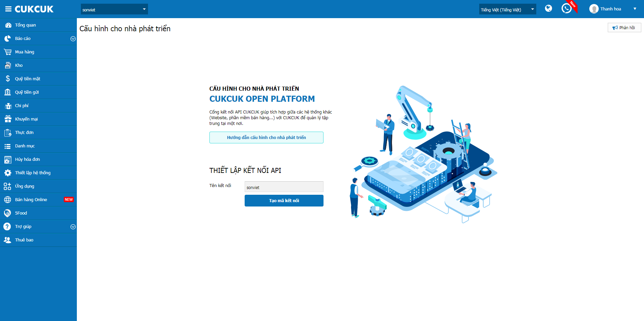The height and width of the screenshot is (321, 644).
Task: Click the Ứng dụng apps icon
Action: click(x=8, y=186)
